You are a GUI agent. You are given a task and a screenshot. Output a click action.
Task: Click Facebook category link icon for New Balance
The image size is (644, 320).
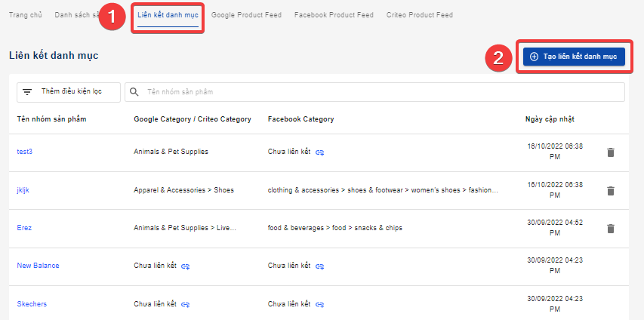click(x=320, y=266)
